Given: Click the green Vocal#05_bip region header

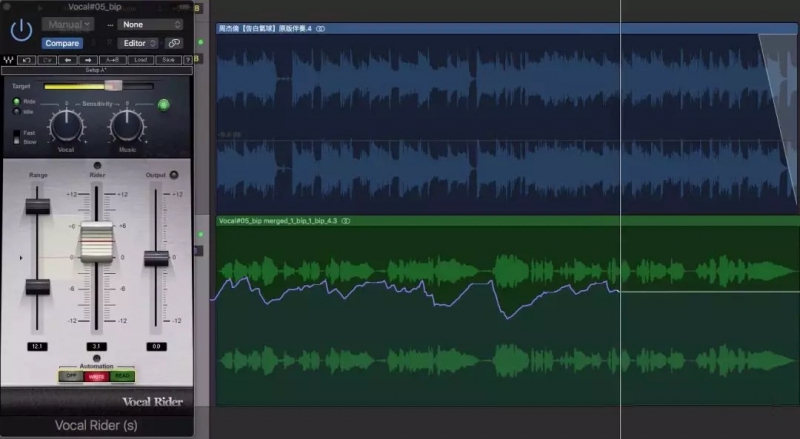Looking at the screenshot, I should [507, 221].
